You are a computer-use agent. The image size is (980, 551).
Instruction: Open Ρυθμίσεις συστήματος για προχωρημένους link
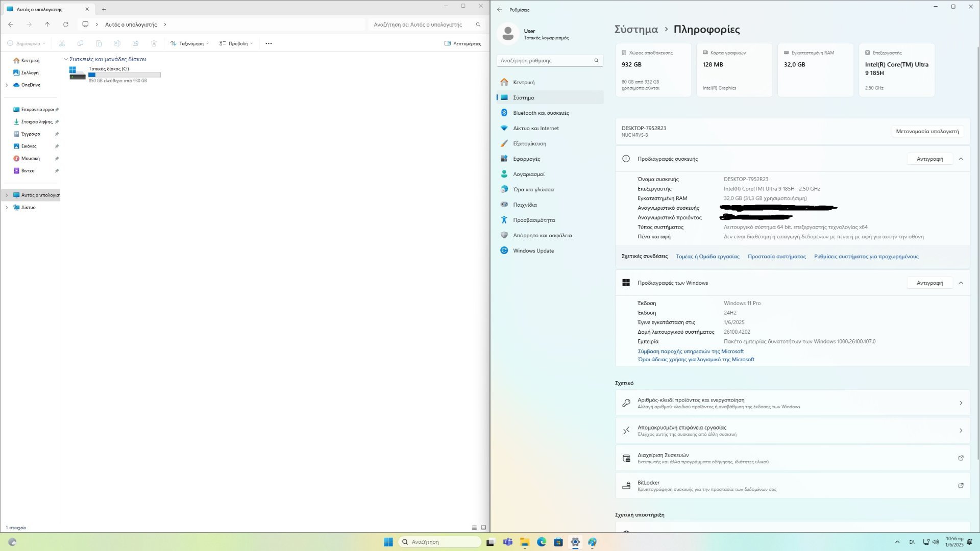coord(866,257)
